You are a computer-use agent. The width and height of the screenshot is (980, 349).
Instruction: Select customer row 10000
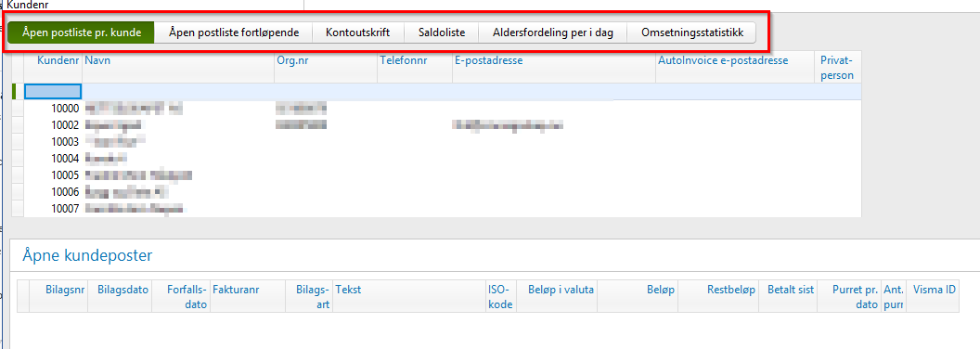[436, 109]
